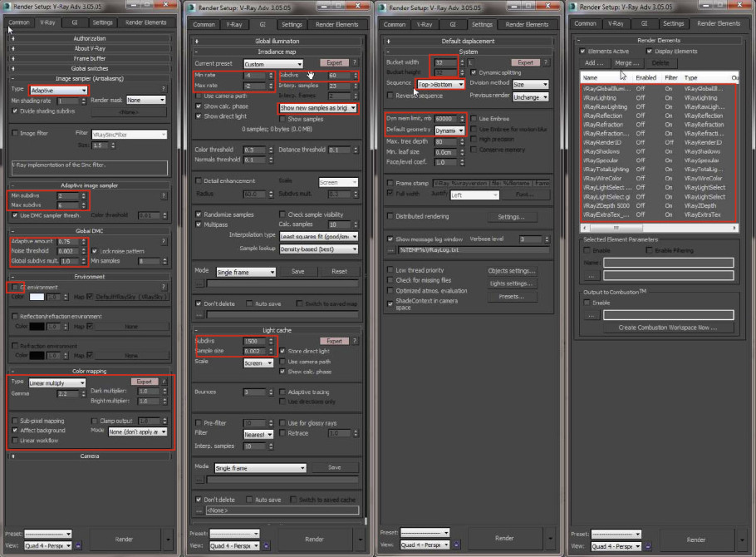Toggle Divide shading subdivs checkbox
756x557 pixels.
(x=14, y=111)
